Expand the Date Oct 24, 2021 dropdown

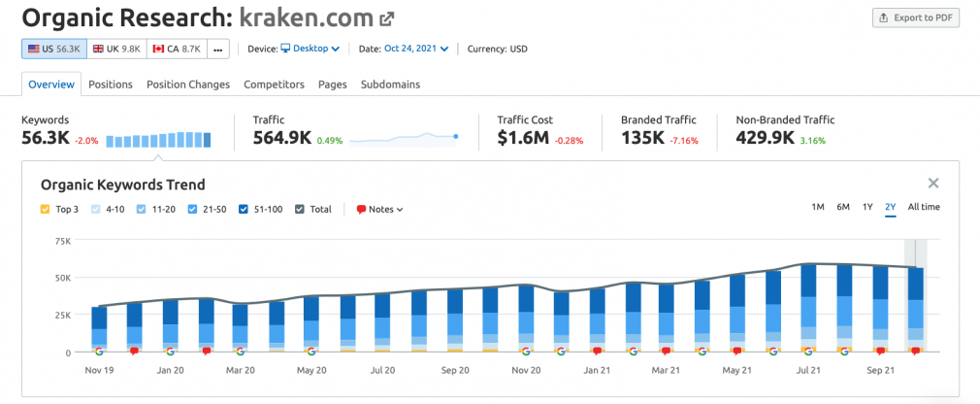click(x=416, y=49)
